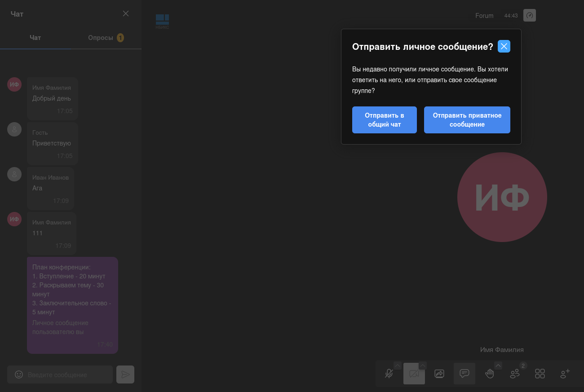Expand microphone options arrow
The height and width of the screenshot is (392, 584).
coord(398,365)
